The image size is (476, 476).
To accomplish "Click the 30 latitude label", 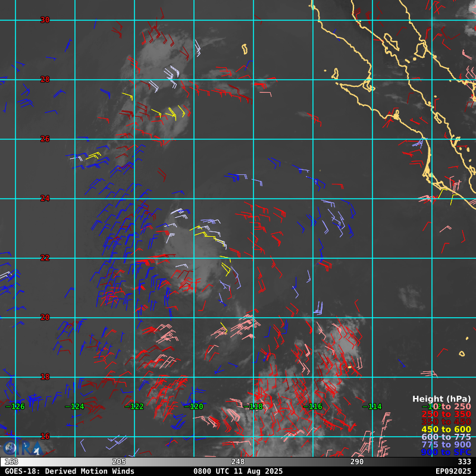I will 45,20.
